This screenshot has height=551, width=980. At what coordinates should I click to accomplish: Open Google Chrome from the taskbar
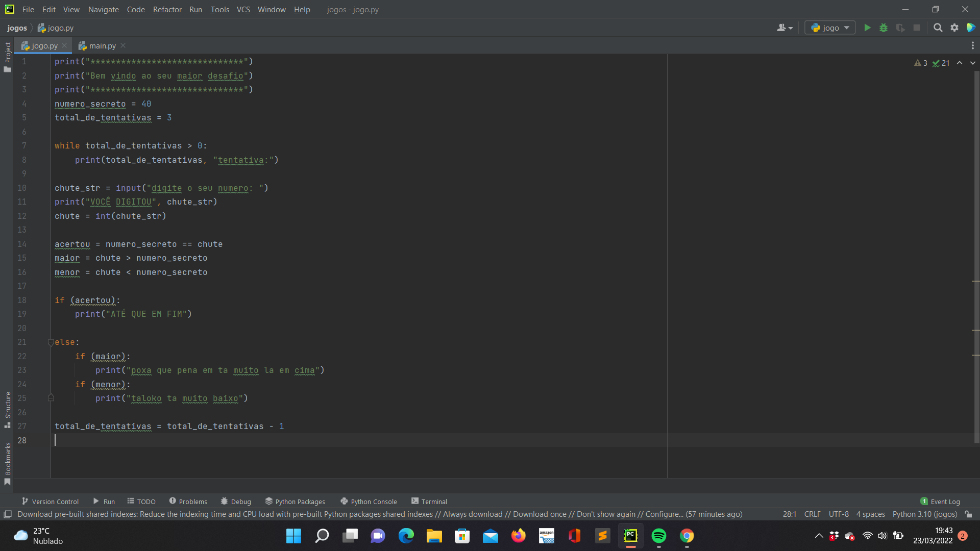(x=687, y=536)
